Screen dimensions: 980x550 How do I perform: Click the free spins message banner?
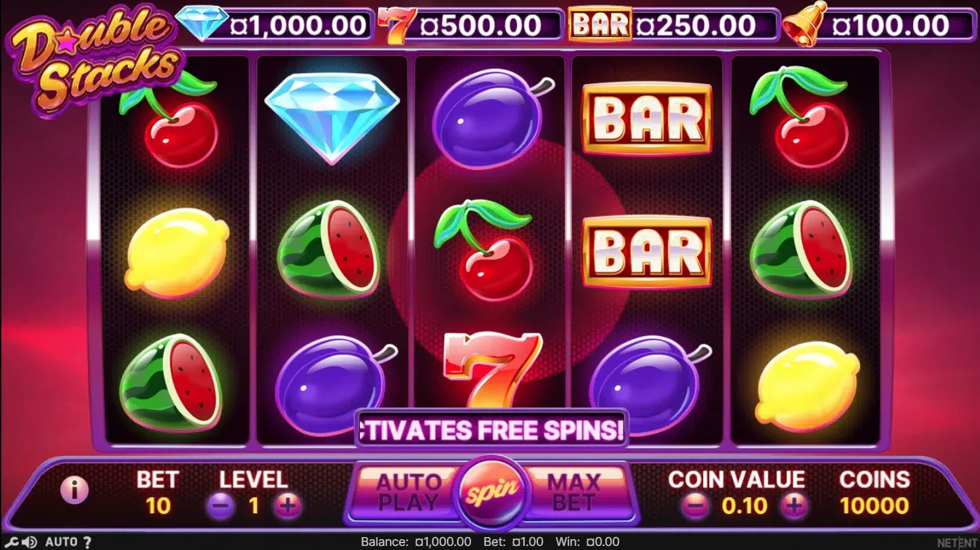[492, 429]
